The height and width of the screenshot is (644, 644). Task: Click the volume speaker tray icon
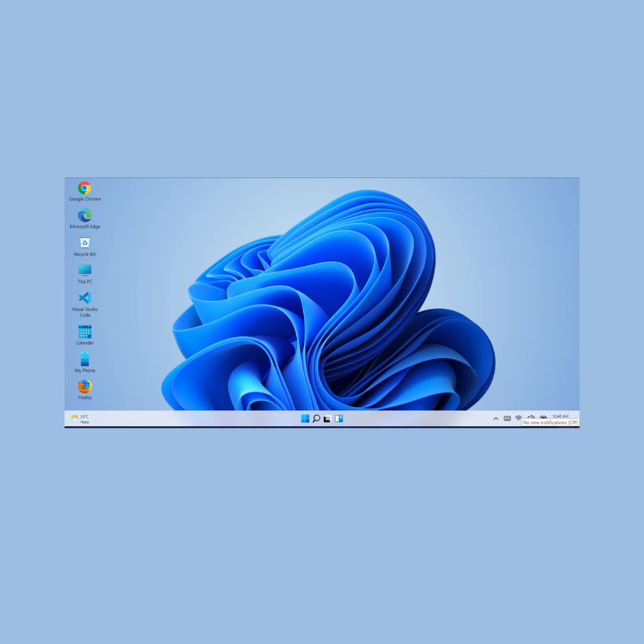tap(531, 417)
